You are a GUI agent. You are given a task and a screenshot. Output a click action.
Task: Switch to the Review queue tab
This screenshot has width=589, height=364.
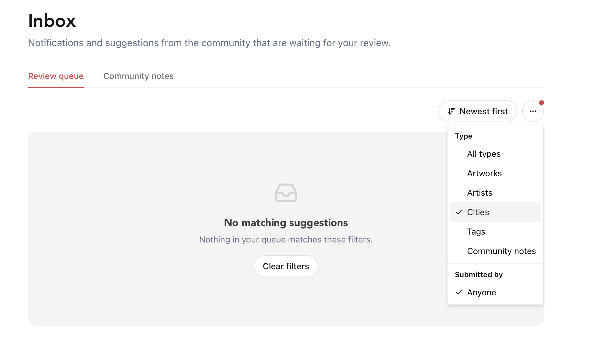tap(56, 76)
